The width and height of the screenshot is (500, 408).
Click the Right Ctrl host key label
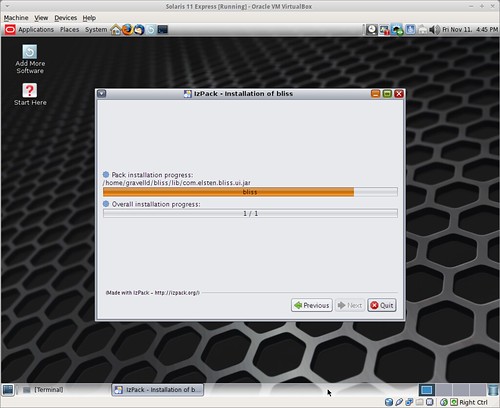click(473, 402)
